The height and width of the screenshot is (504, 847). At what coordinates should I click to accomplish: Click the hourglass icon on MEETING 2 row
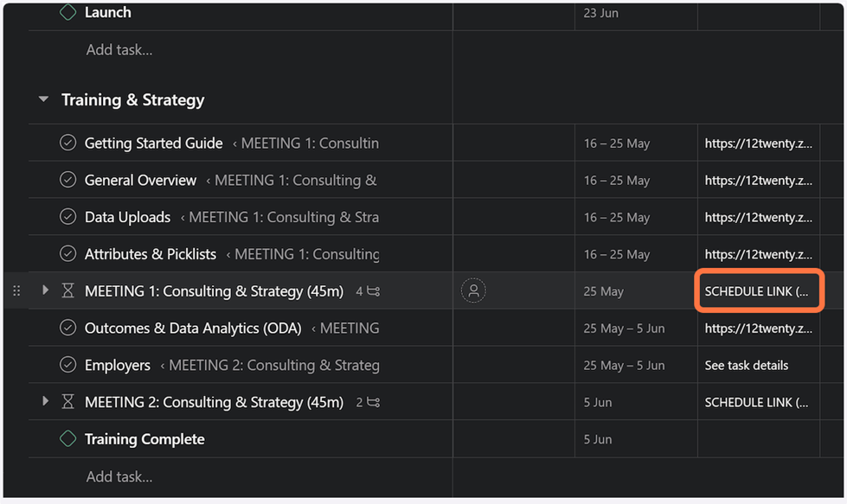click(x=67, y=402)
